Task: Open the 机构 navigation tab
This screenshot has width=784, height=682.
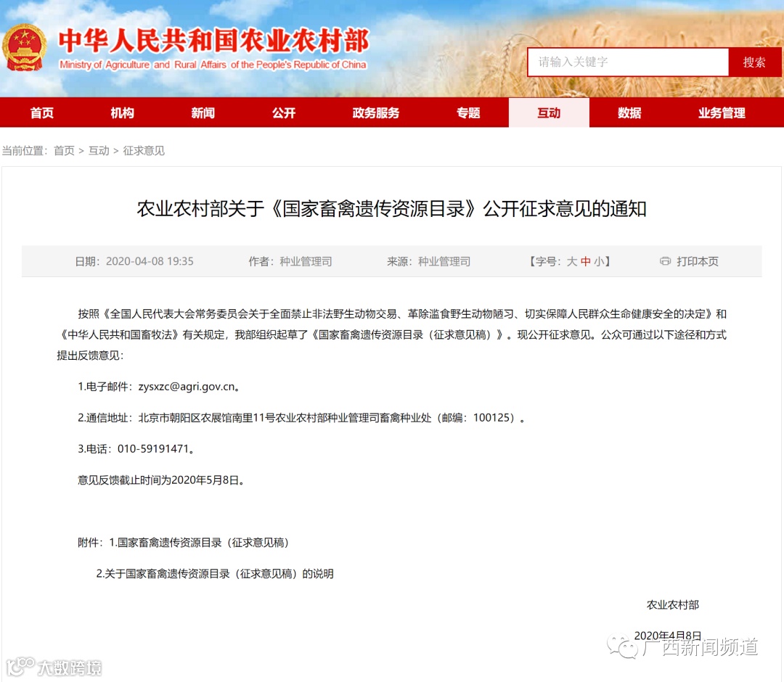Action: coord(123,113)
